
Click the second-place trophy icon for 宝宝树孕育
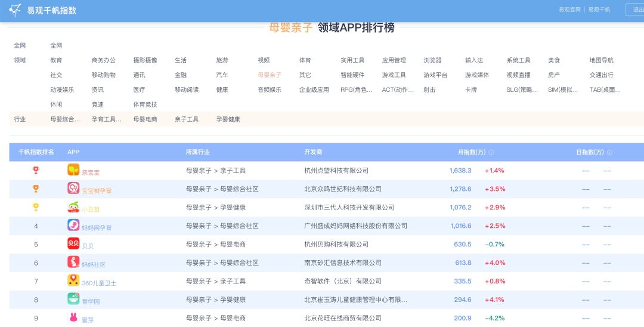36,189
